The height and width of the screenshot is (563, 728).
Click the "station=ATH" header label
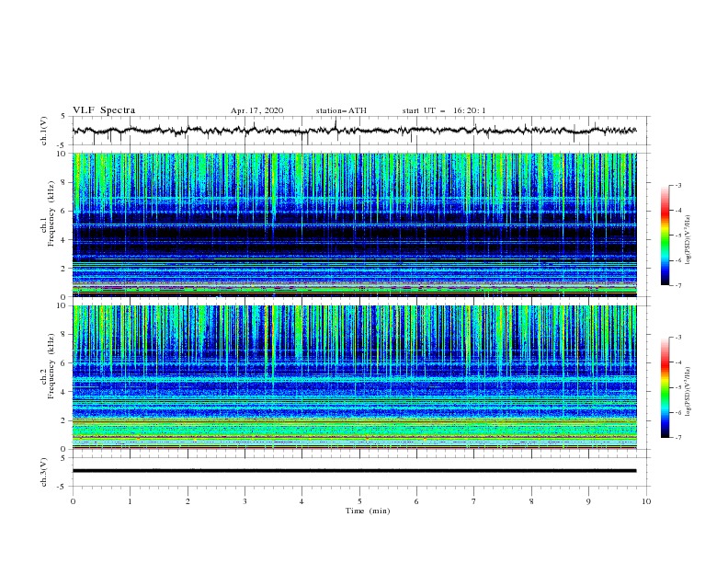click(341, 110)
